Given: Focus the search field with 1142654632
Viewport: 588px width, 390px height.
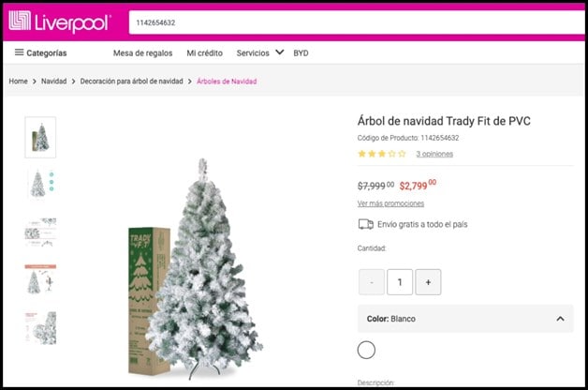Looking at the screenshot, I should [356, 22].
